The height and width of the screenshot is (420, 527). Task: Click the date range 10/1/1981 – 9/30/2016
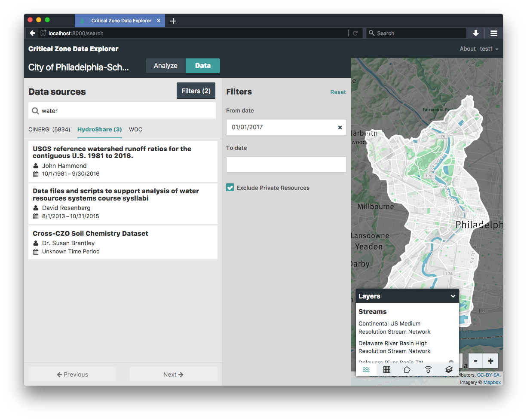[x=70, y=174]
